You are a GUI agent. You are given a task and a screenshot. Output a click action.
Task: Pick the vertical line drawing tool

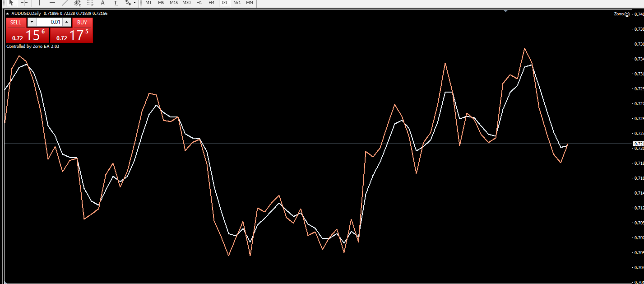click(x=40, y=3)
